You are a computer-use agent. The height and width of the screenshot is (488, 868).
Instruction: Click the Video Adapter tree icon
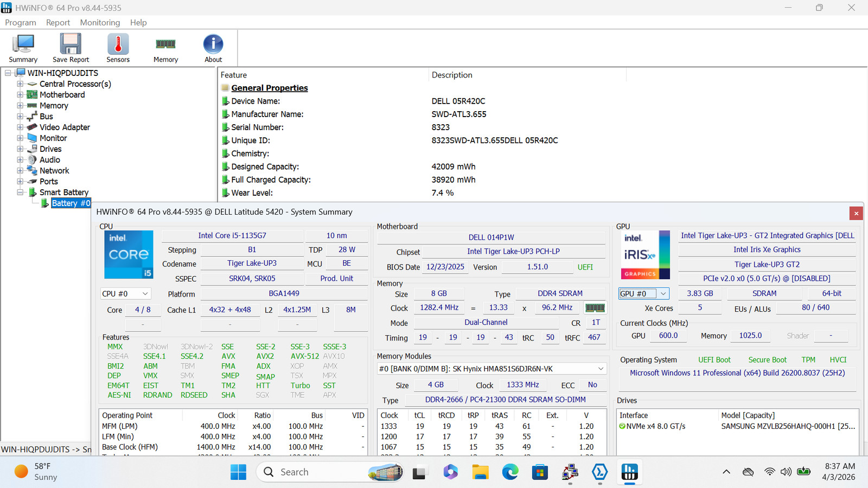tap(33, 127)
